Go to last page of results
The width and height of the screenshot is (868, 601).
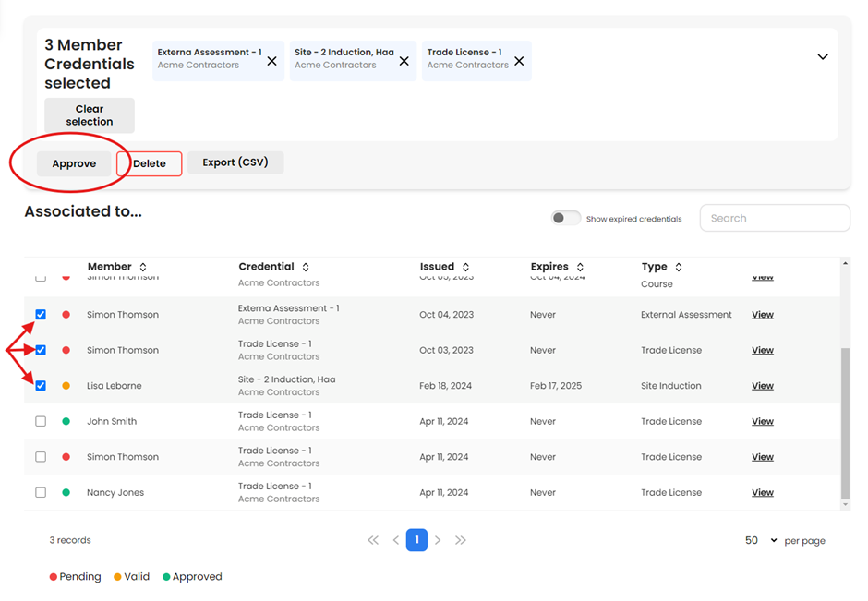pos(461,540)
